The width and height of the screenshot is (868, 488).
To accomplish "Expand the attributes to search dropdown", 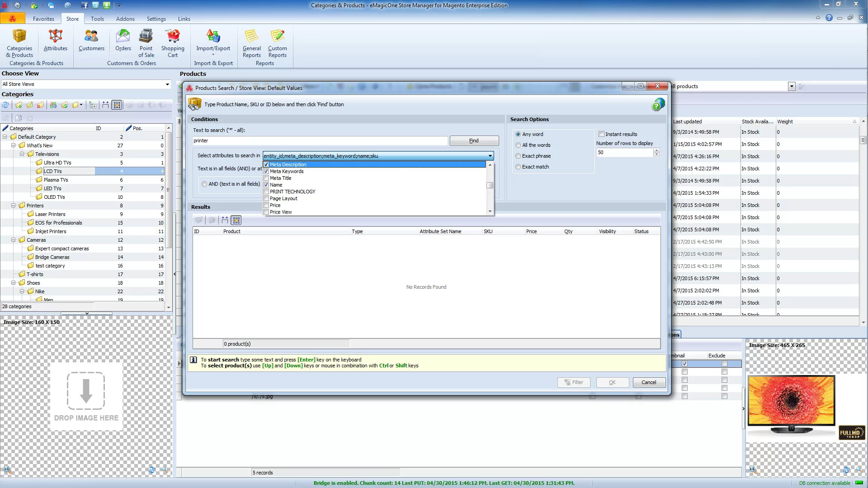I will click(x=490, y=156).
